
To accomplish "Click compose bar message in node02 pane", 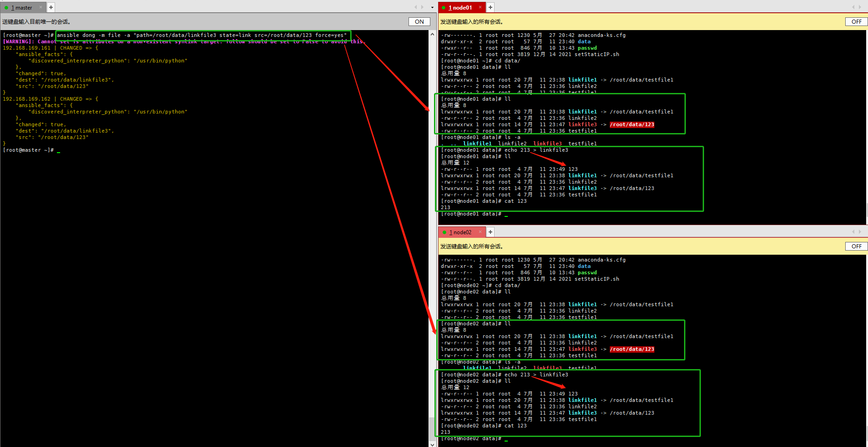I will (x=471, y=246).
